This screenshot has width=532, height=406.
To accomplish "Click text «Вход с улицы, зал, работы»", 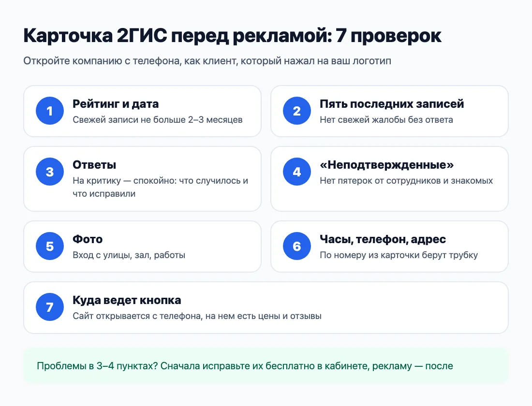I will 129,255.
